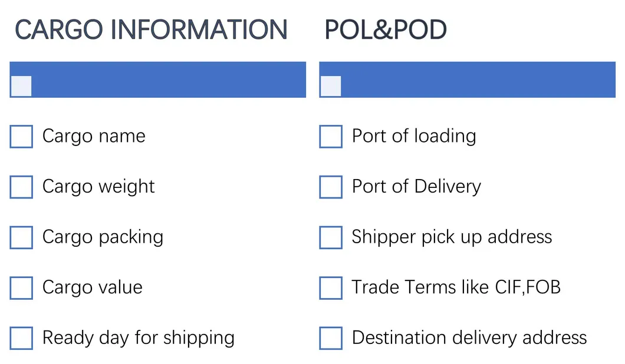Viewport: 625px width, 364px height.
Task: Click the Port of loading label
Action: [x=414, y=137]
